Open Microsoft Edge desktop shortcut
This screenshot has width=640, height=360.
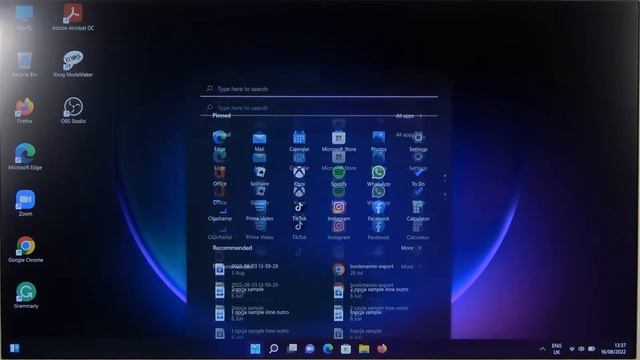[x=25, y=156]
